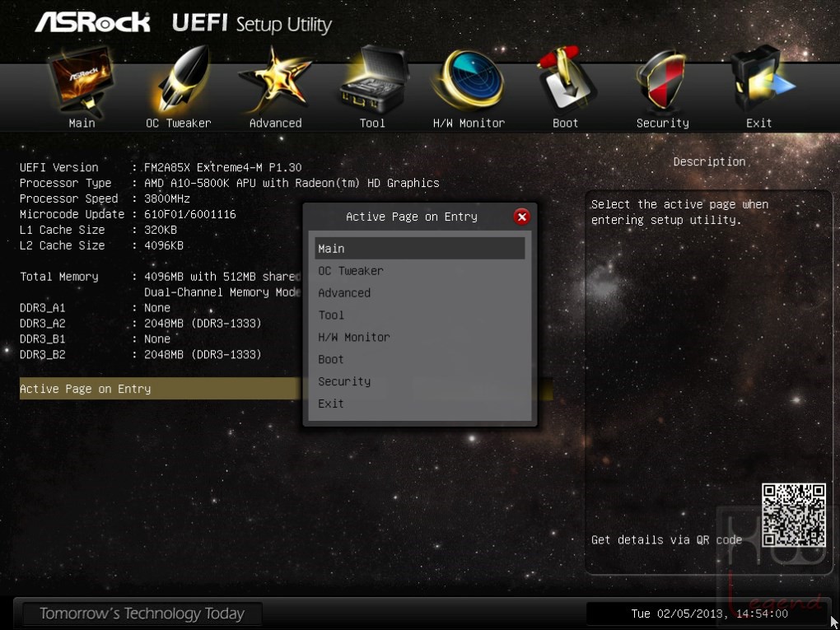Switch to the OC Tweaker tab label
Screen dimensions: 840x630
[x=179, y=124]
